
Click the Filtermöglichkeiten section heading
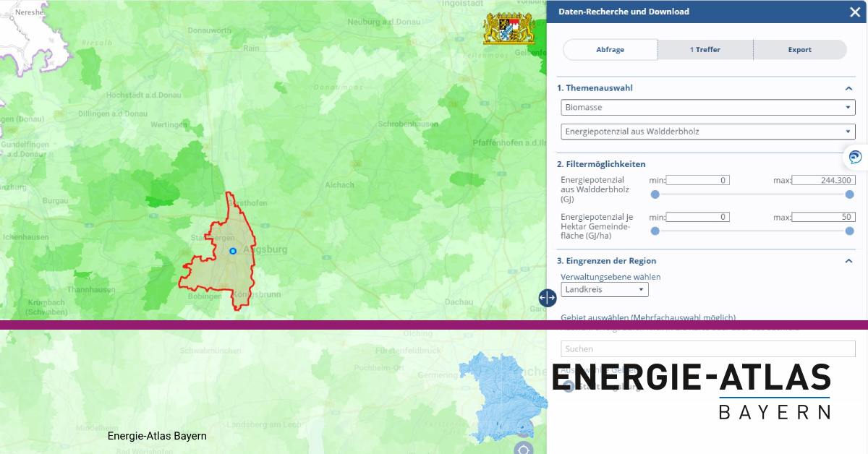pos(601,164)
